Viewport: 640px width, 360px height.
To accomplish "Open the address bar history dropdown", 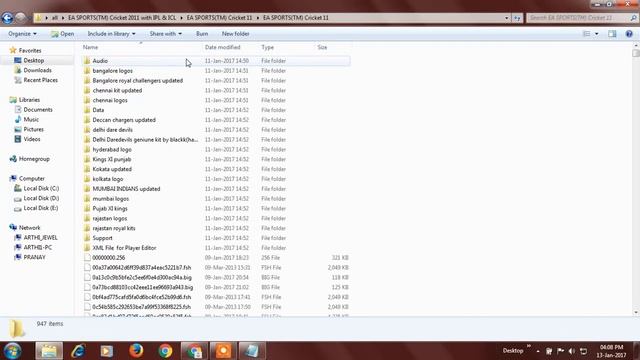I will 507,18.
